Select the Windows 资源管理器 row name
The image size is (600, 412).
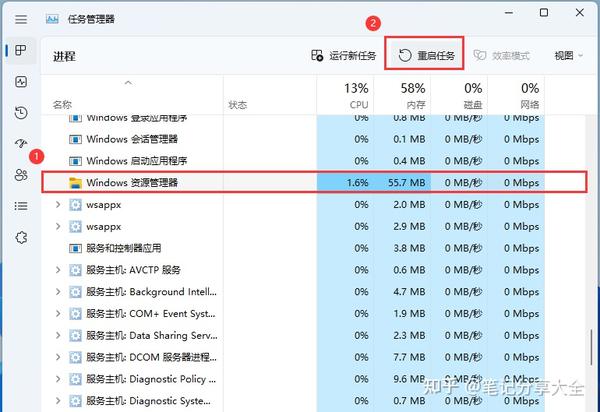point(132,183)
